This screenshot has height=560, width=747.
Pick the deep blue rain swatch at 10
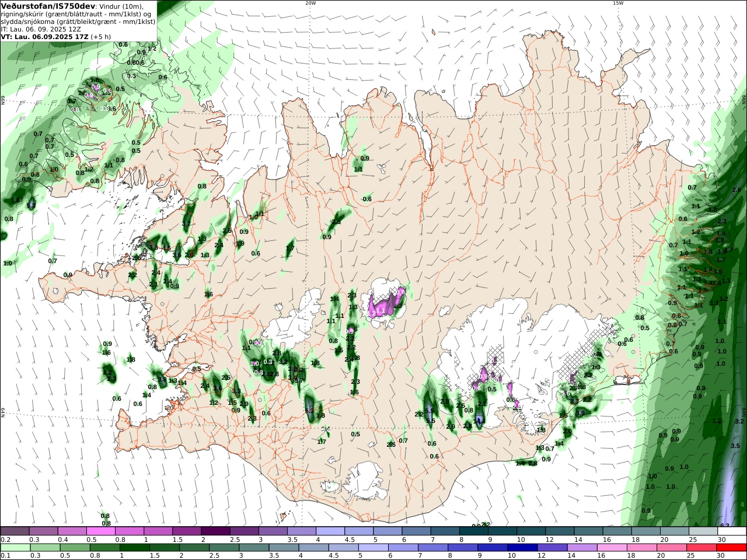[522, 548]
